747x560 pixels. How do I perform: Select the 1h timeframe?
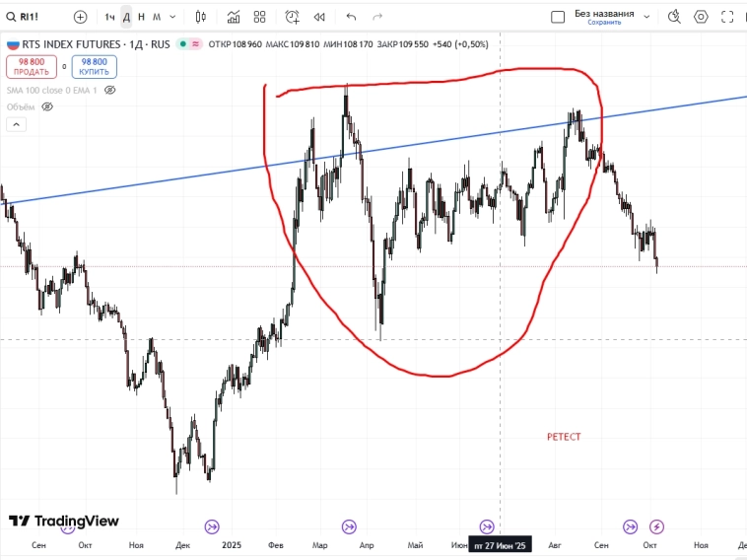pos(109,17)
